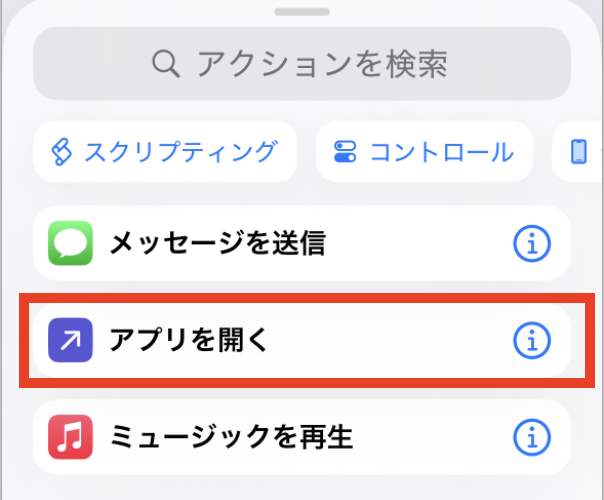Tap the Messages app icon
The height and width of the screenshot is (500, 604).
click(70, 242)
